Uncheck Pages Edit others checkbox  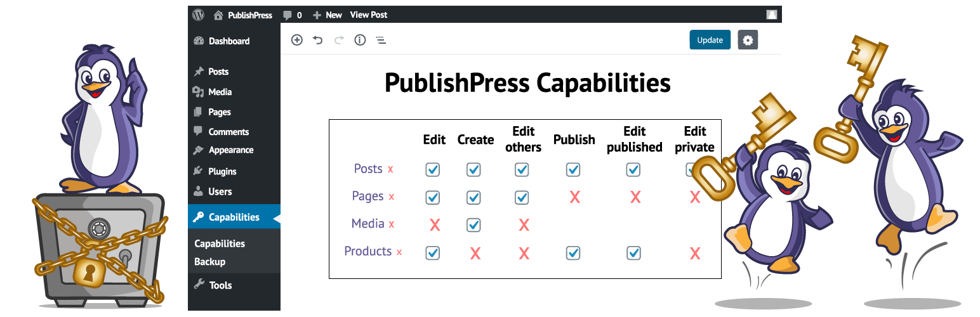(x=522, y=197)
